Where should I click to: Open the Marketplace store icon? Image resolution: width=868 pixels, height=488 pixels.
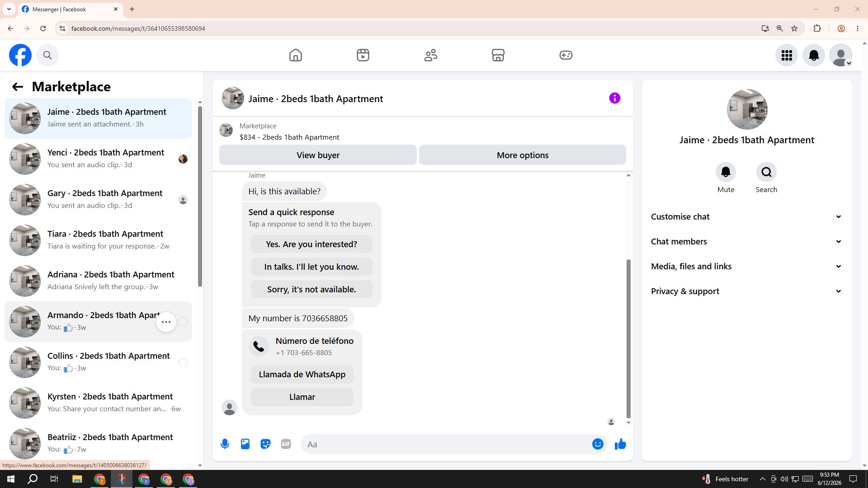498,55
